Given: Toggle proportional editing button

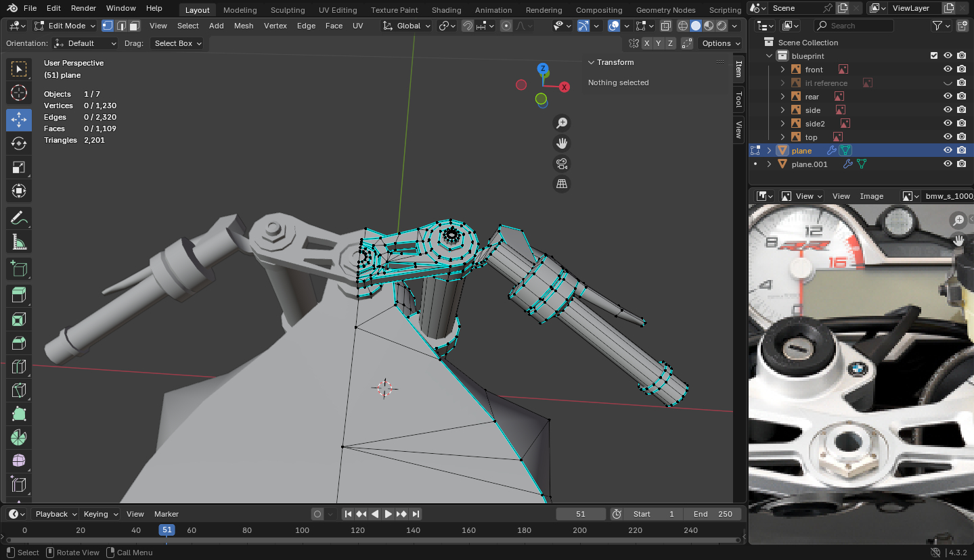Looking at the screenshot, I should pyautogui.click(x=506, y=26).
